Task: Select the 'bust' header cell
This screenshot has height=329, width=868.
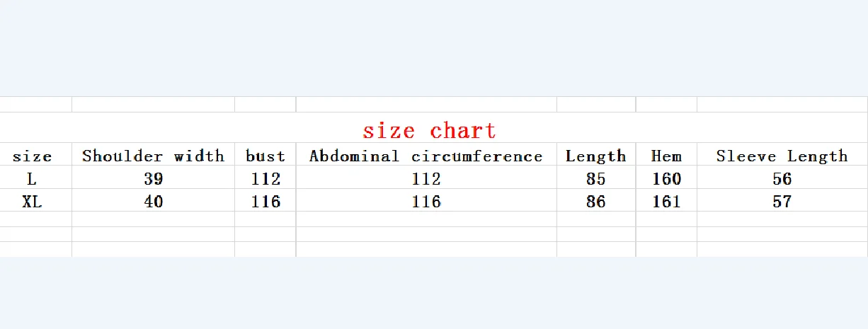Action: tap(265, 156)
